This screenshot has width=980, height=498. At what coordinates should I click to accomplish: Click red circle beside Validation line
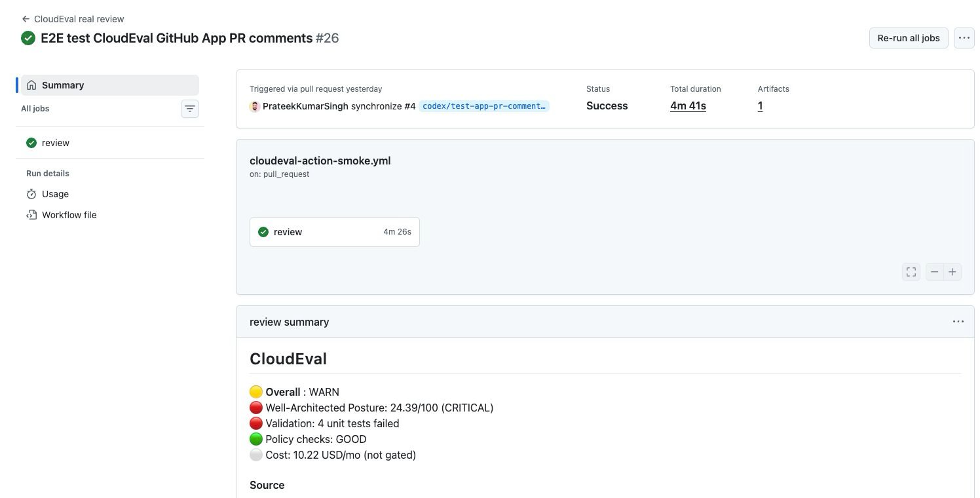click(256, 423)
